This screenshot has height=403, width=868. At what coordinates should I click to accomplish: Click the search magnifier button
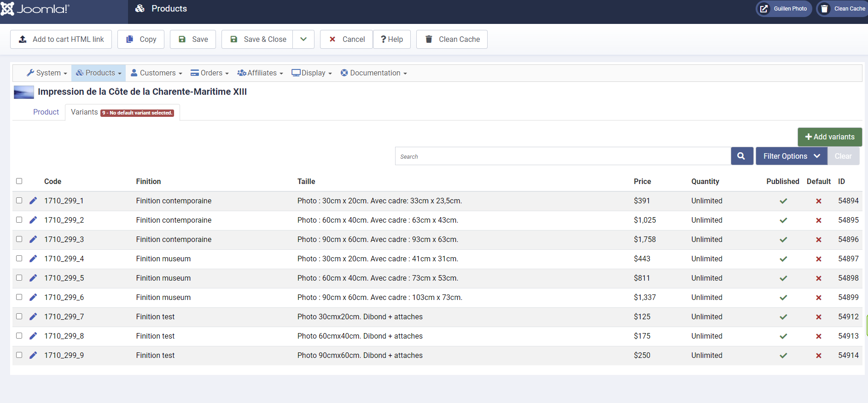(741, 156)
